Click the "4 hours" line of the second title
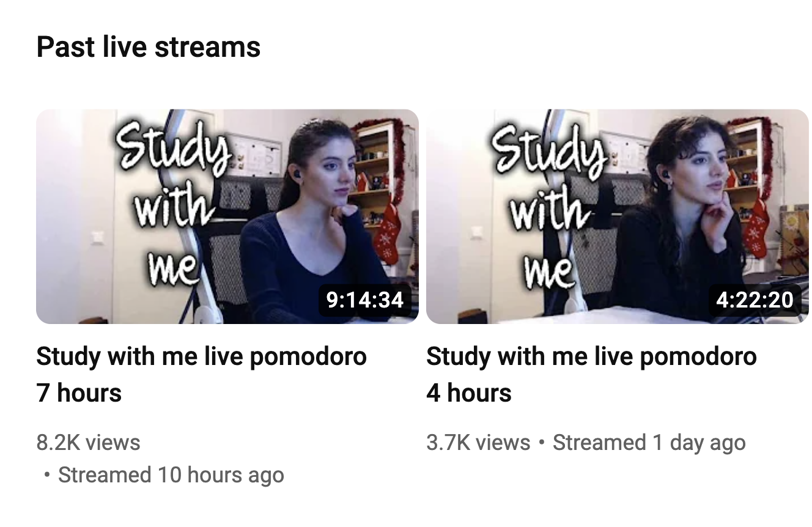 tap(469, 392)
